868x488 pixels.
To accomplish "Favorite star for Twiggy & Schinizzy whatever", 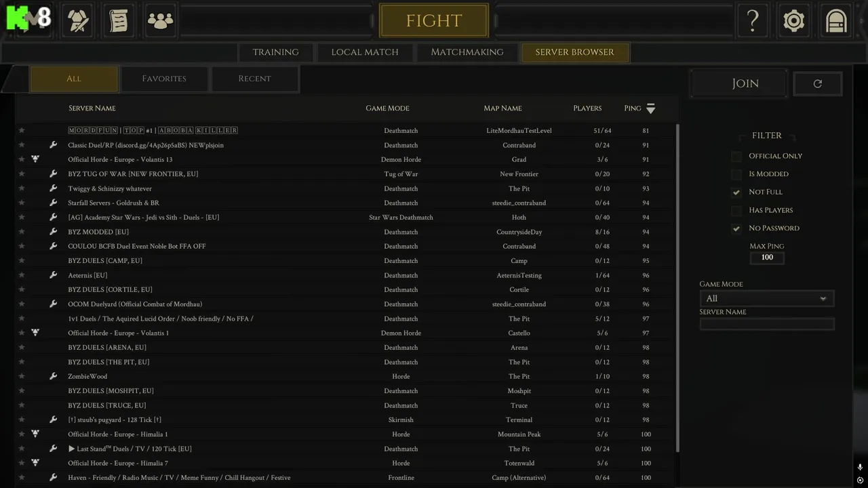I will coord(22,188).
